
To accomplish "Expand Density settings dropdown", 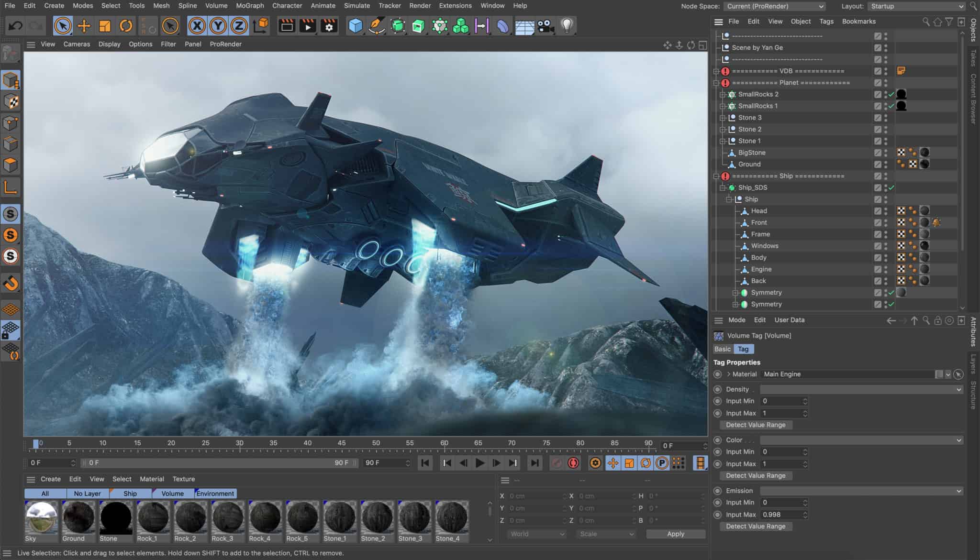I will pyautogui.click(x=961, y=389).
